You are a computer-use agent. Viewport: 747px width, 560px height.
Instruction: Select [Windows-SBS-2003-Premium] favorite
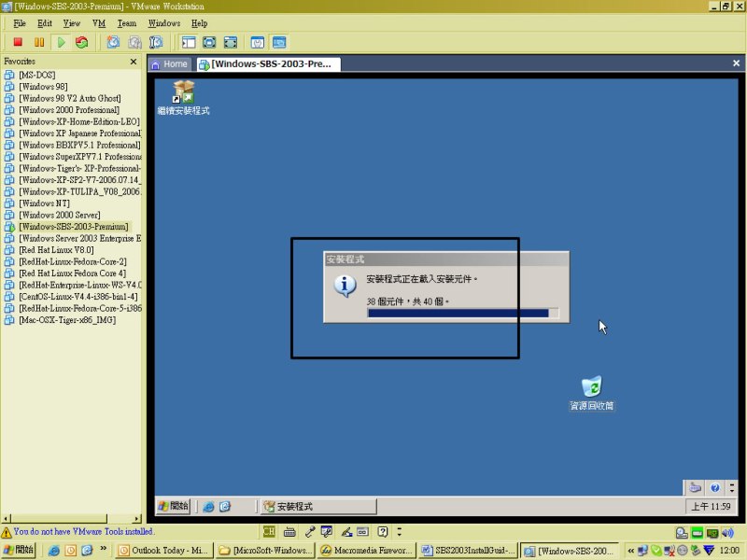click(x=74, y=227)
